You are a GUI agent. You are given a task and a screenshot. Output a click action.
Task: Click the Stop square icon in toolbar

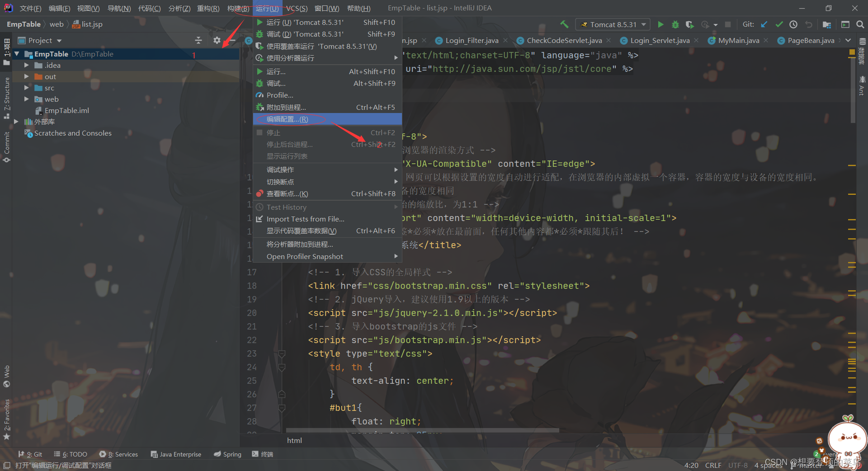point(728,24)
